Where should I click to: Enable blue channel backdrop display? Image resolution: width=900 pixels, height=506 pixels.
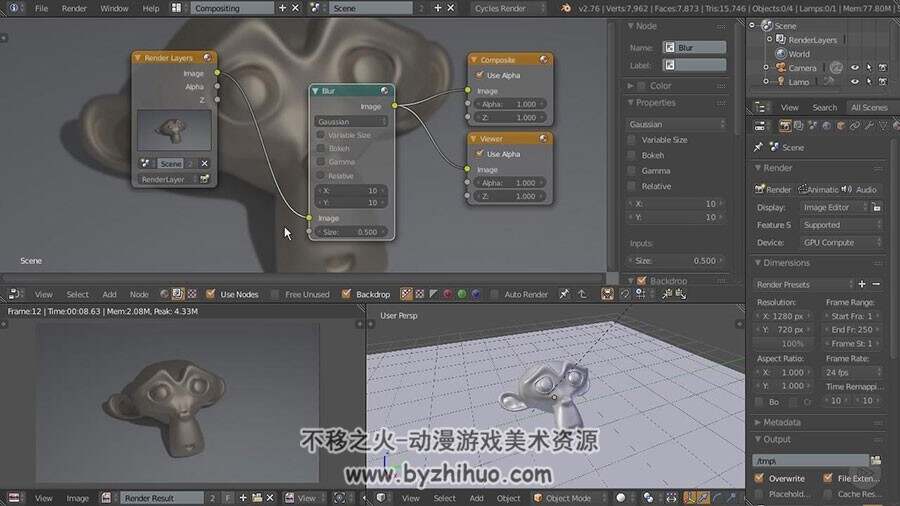tap(476, 294)
